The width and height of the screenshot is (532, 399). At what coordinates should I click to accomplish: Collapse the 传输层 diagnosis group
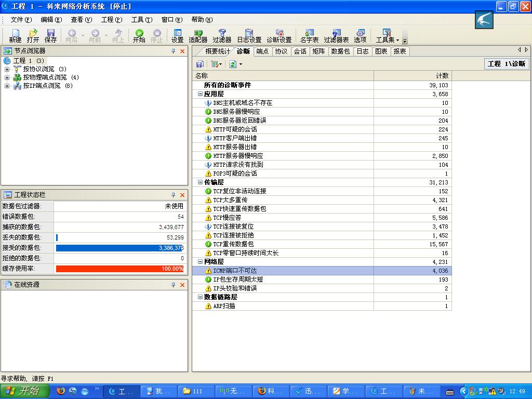click(x=200, y=182)
